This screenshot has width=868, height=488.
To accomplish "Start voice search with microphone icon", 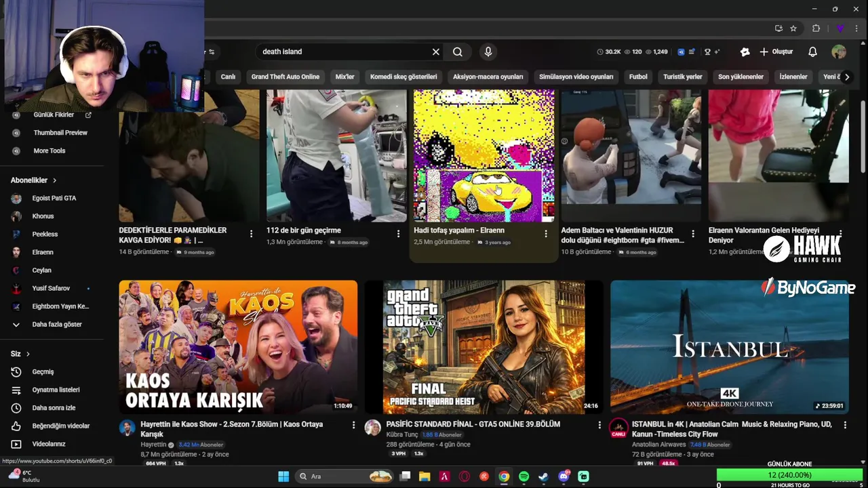I will click(488, 52).
